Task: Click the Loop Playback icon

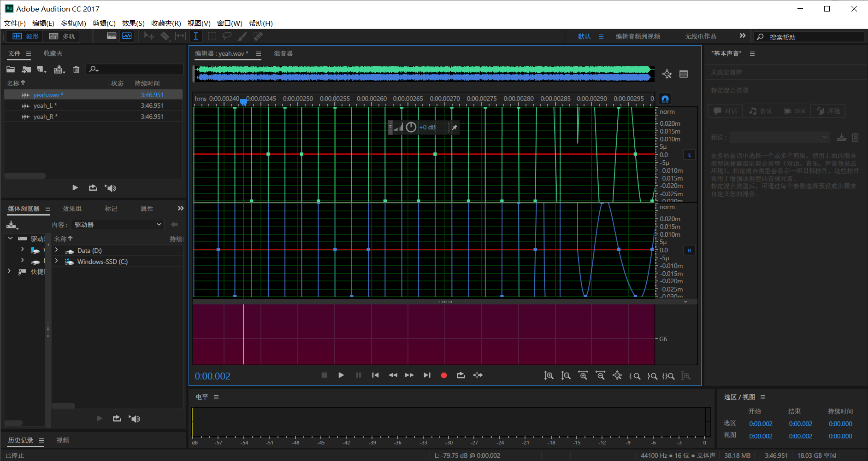Action: [461, 375]
